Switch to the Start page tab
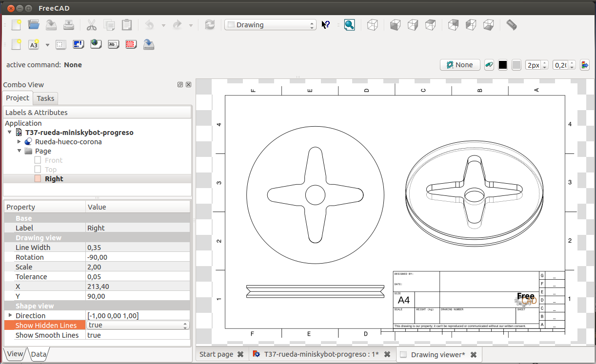596x364 pixels. [216, 354]
